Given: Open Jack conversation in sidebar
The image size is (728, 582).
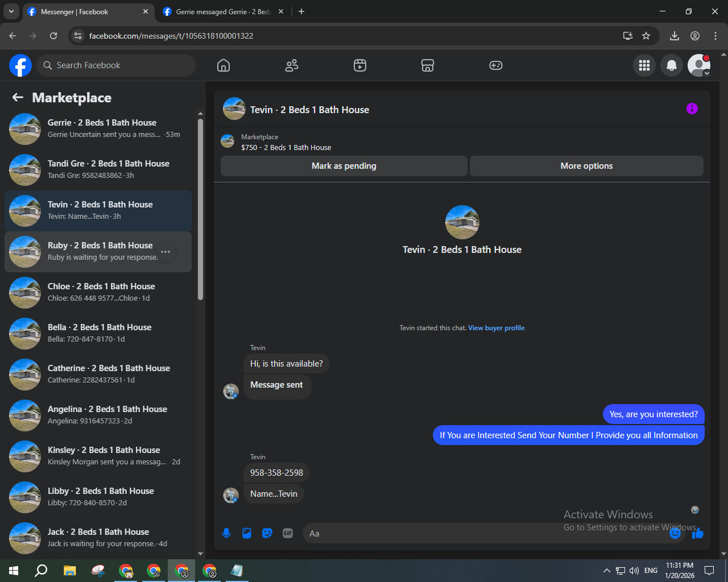Looking at the screenshot, I should 98,538.
